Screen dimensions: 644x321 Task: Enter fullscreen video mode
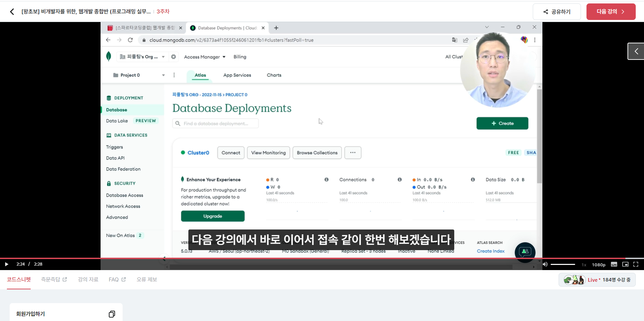tap(636, 264)
